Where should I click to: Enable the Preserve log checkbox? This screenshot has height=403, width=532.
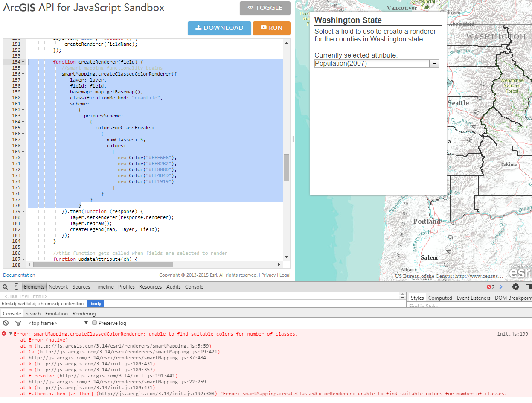click(x=95, y=323)
